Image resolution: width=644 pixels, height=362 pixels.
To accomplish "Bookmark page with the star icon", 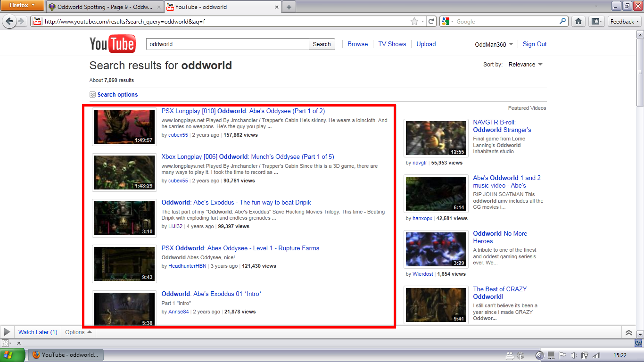I will 414,22.
